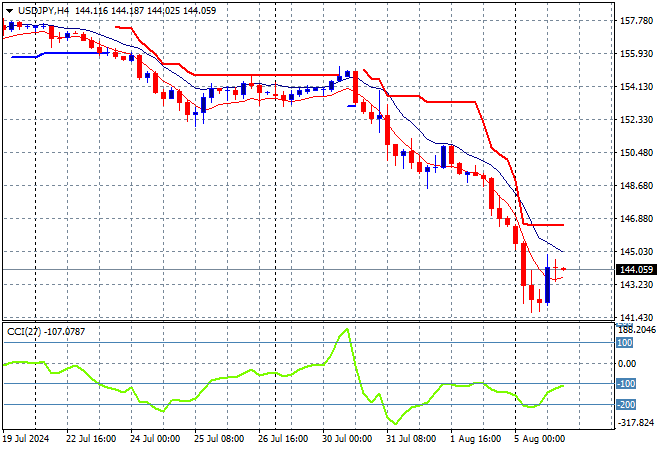Click the 188.2046 CCI scale value

click(x=636, y=328)
